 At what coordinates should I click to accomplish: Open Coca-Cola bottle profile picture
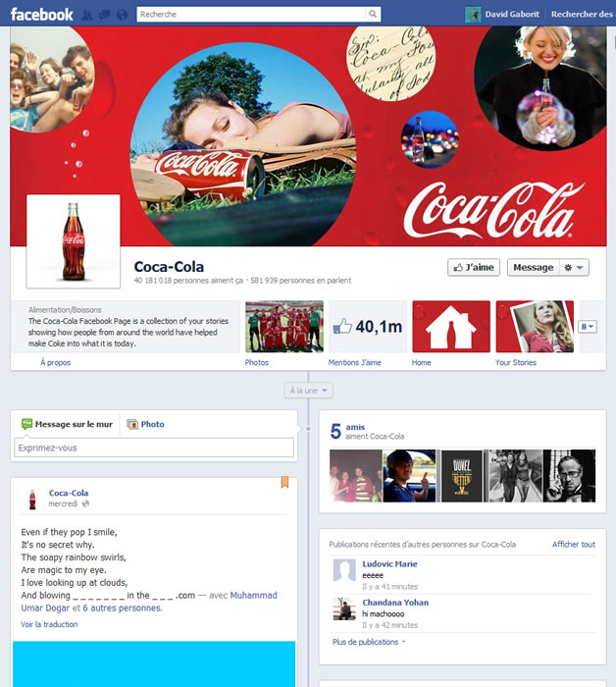[x=74, y=241]
